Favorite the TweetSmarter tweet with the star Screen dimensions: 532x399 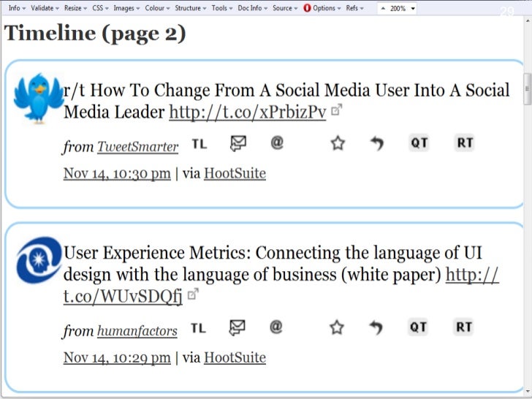(x=338, y=144)
